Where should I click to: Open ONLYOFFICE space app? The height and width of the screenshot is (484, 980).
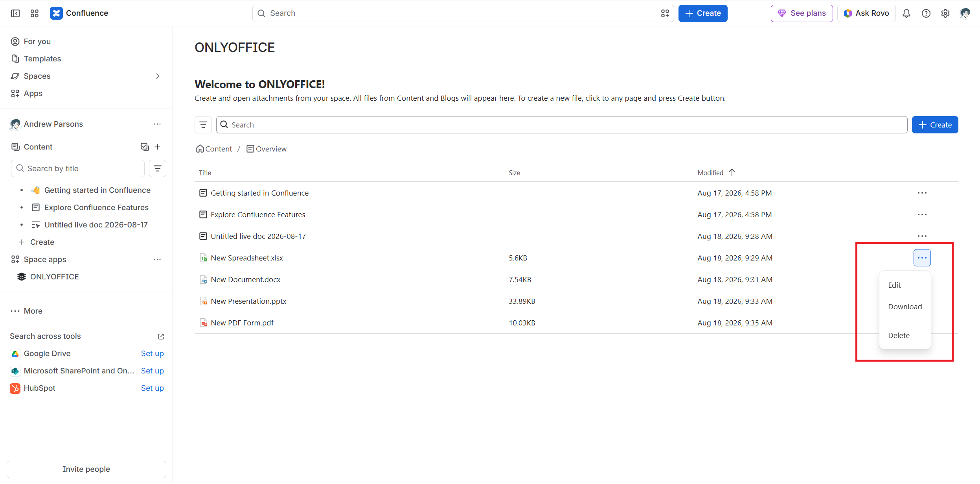point(55,277)
